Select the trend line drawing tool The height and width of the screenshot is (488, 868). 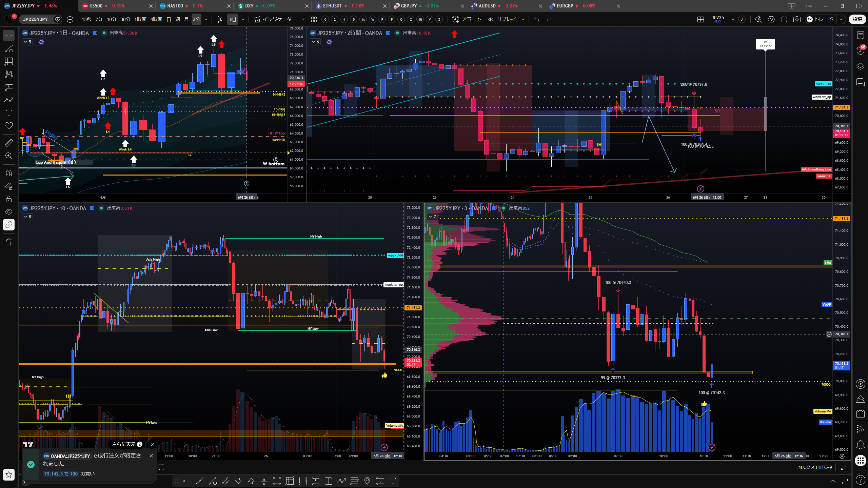9,48
